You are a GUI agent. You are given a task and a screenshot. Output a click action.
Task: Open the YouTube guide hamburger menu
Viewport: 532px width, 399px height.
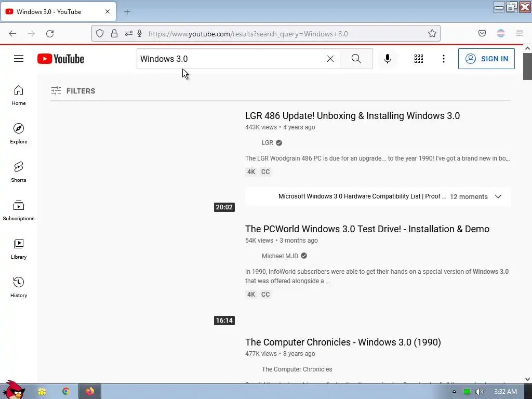19,59
